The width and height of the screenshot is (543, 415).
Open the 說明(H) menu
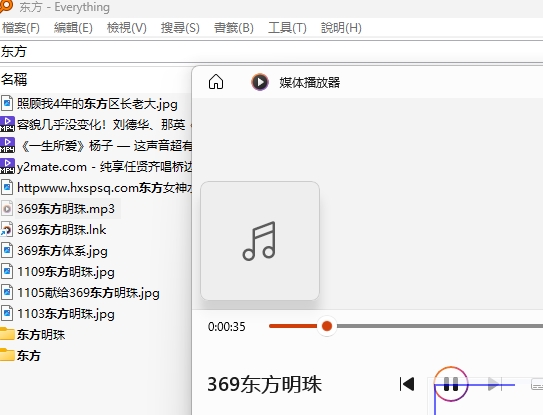pyautogui.click(x=341, y=28)
